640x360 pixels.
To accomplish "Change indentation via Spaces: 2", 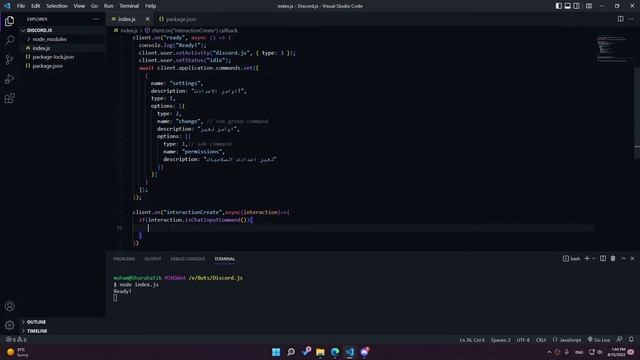I will (x=500, y=340).
